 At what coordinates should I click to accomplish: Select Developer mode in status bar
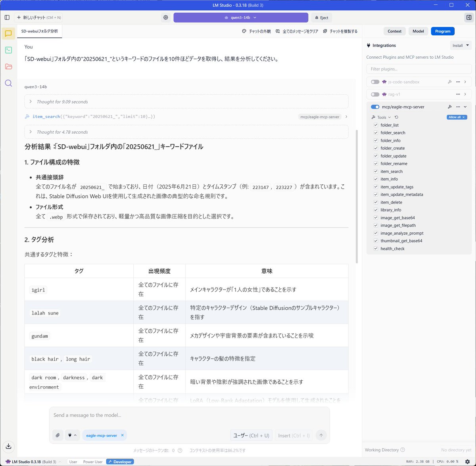120,462
